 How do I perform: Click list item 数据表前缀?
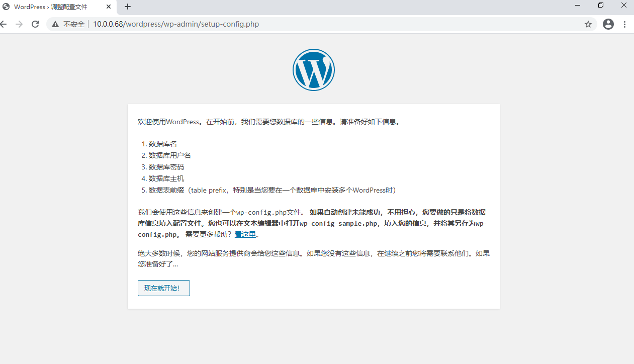(x=274, y=190)
